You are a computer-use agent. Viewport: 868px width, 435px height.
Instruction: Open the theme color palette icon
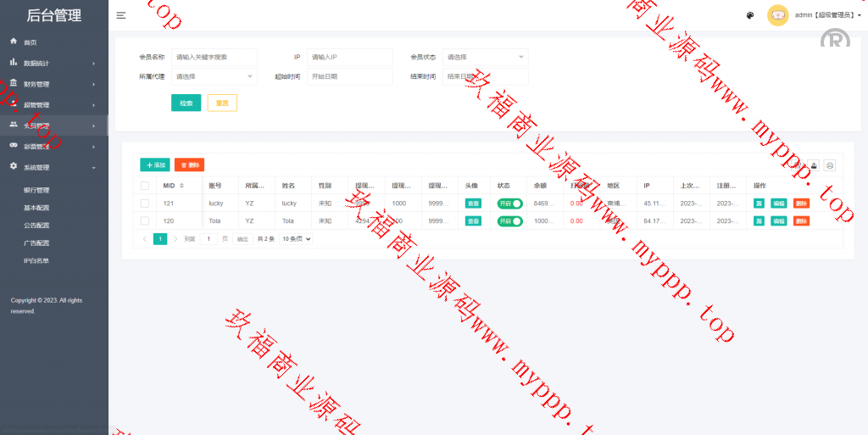(x=749, y=15)
